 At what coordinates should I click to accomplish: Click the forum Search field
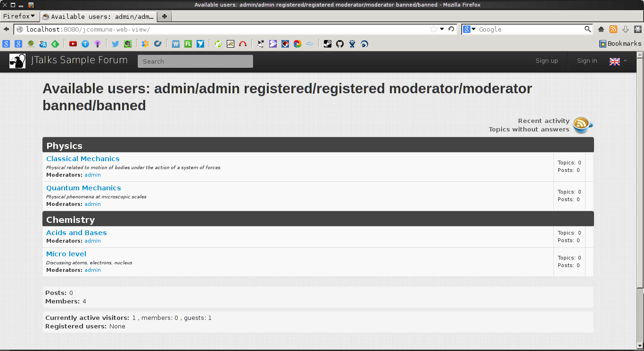coord(195,61)
